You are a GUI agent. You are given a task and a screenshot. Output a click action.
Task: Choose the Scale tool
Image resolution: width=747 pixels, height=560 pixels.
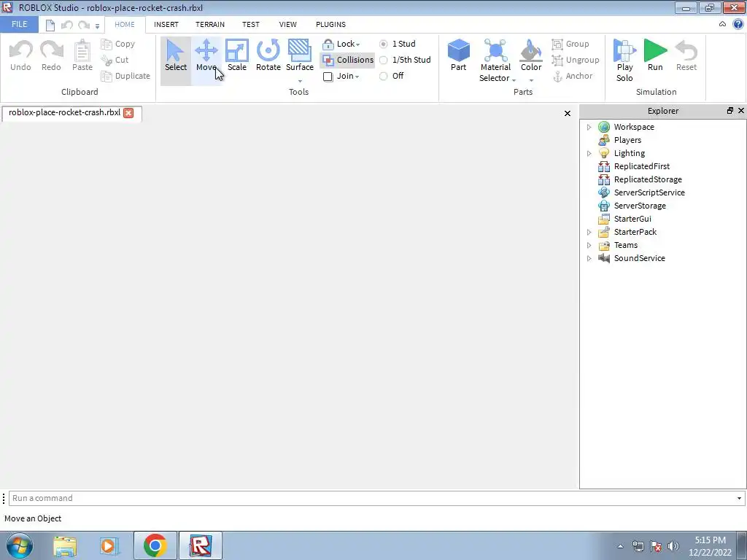pyautogui.click(x=237, y=55)
